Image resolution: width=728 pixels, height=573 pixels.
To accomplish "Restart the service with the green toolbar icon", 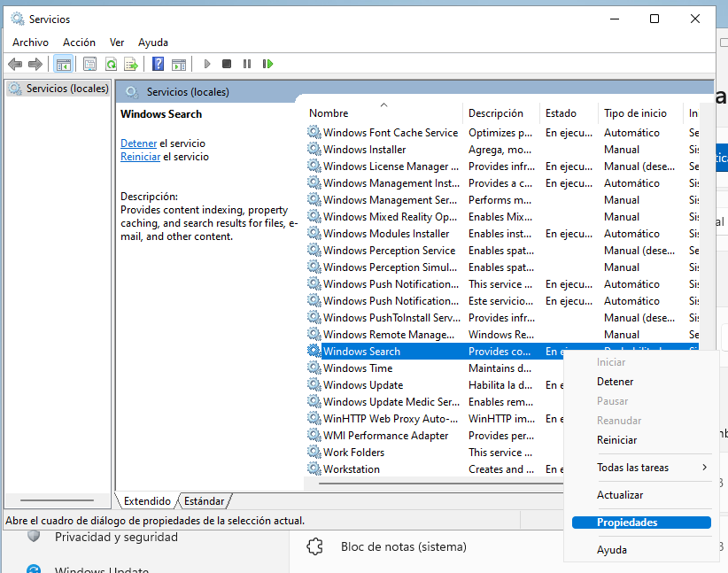I will point(267,64).
